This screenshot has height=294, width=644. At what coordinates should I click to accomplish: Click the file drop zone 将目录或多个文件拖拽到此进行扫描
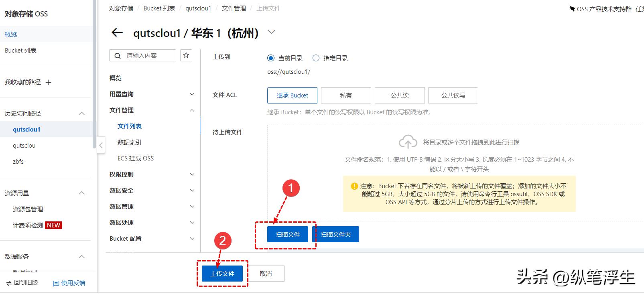(455, 173)
